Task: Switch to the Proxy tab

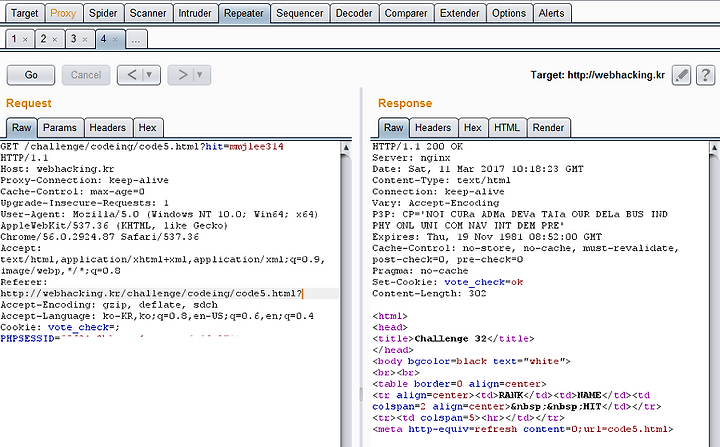Action: [x=63, y=13]
